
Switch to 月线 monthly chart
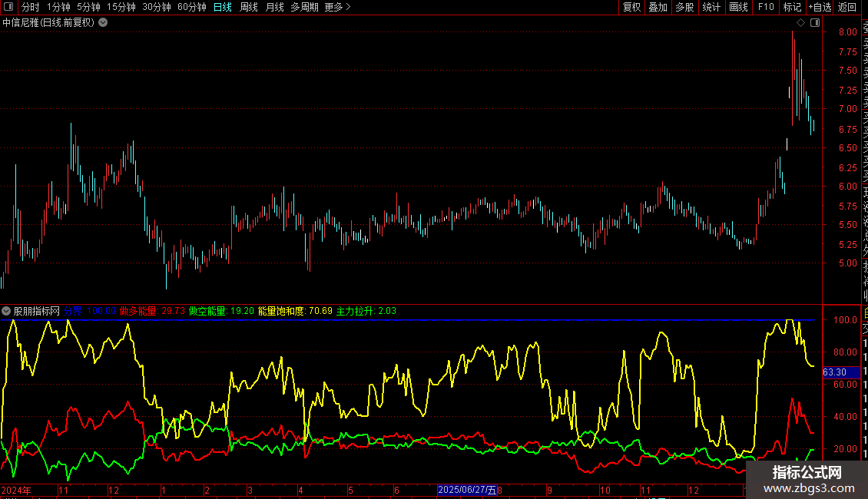coord(274,7)
